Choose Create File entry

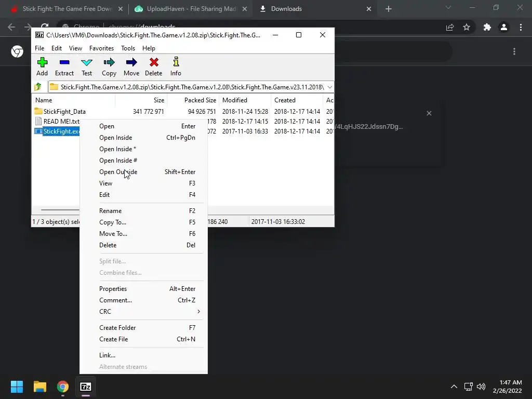click(143, 339)
